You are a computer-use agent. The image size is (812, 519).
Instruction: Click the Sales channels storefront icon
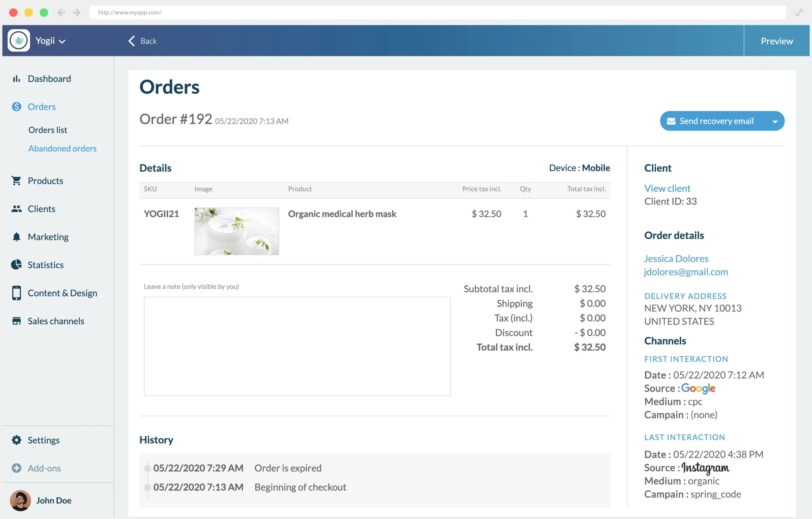(x=16, y=321)
